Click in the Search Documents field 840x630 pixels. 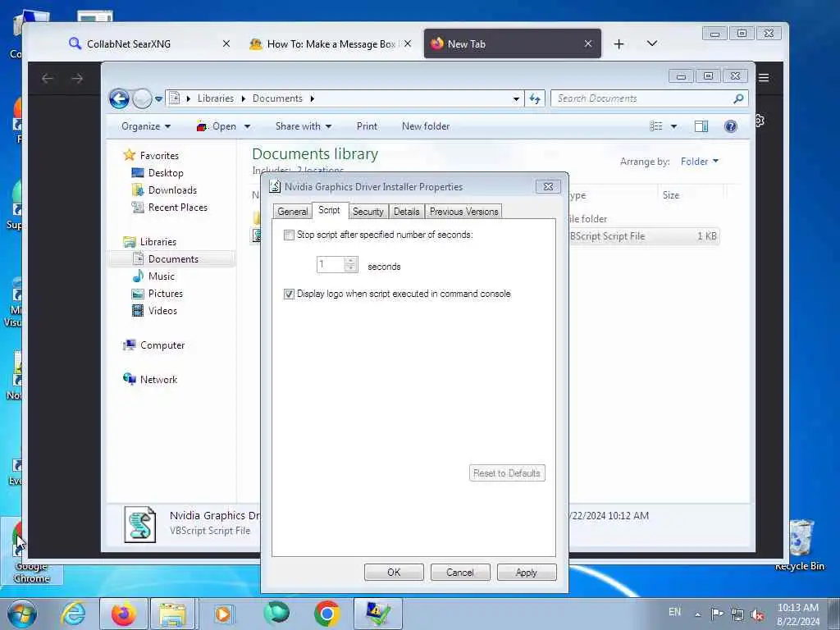click(x=643, y=98)
